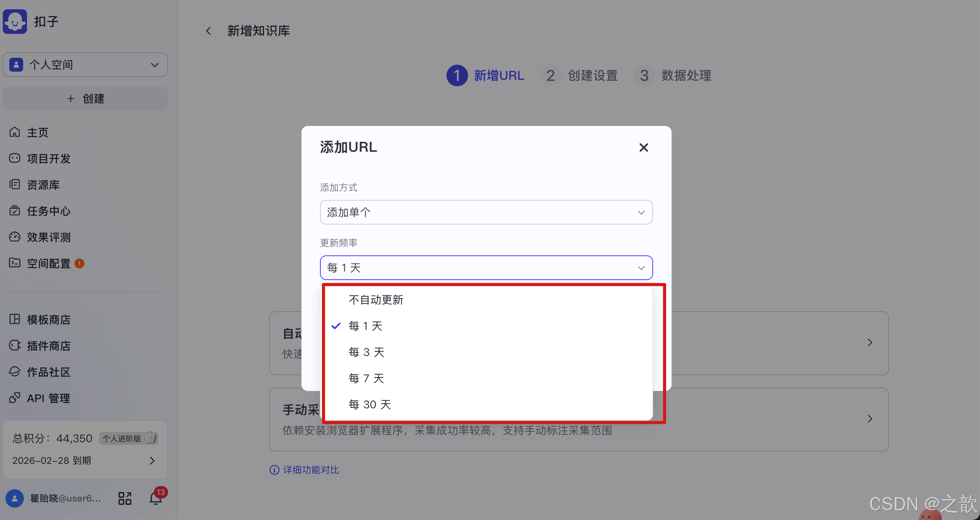
Task: Click the 创建 (Create) button
Action: tap(85, 99)
